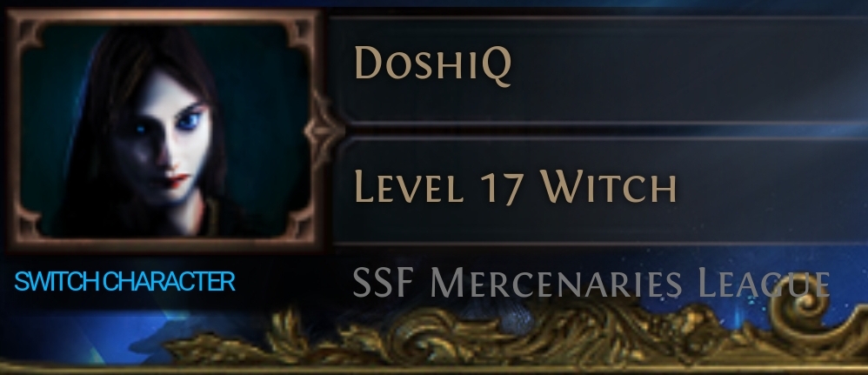This screenshot has width=868, height=375.
Task: Click empty area of the level panel
Action: pyautogui.click(x=775, y=188)
